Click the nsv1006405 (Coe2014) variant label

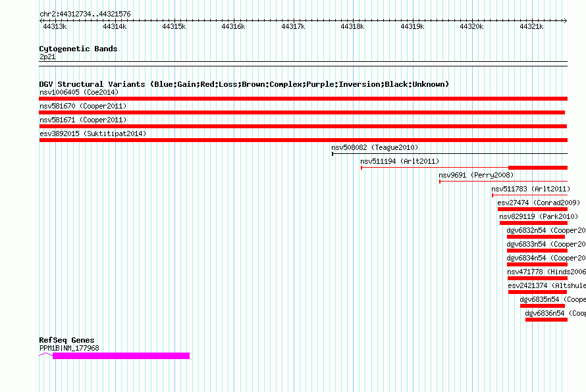pyautogui.click(x=79, y=92)
